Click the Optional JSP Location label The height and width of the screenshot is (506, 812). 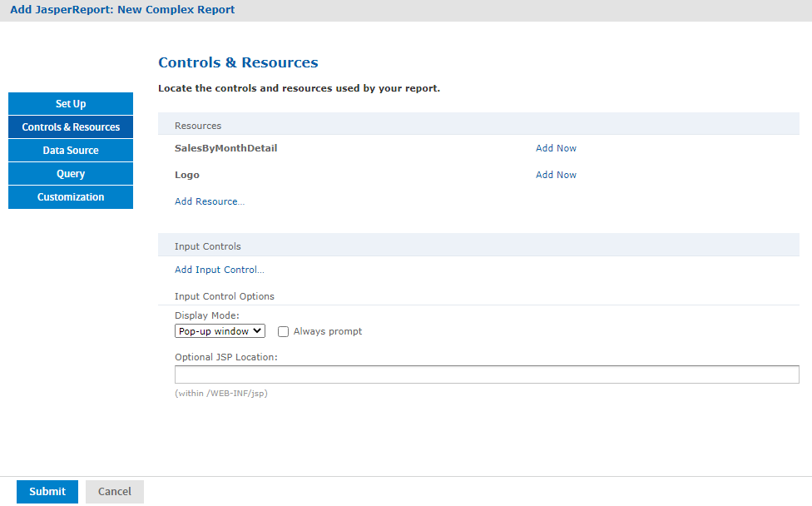[225, 357]
